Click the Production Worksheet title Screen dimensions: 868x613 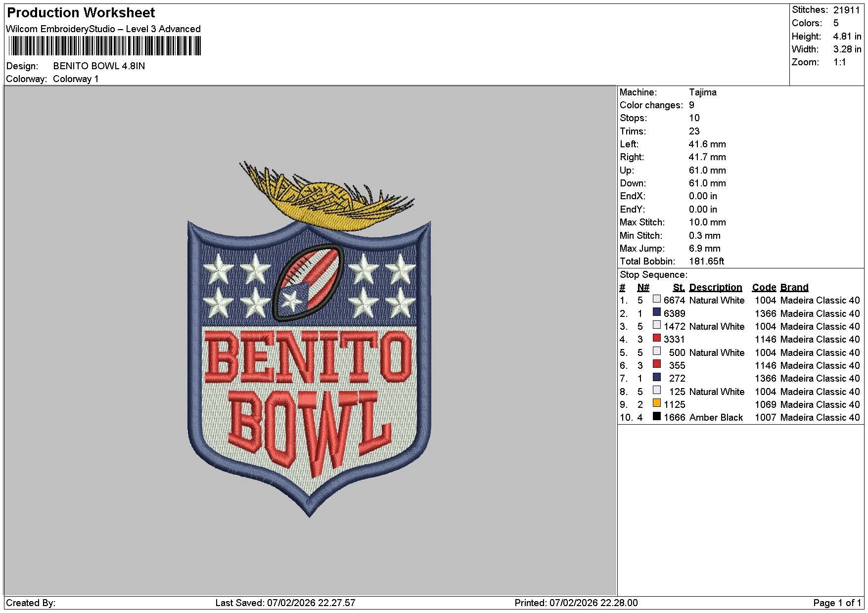point(81,13)
